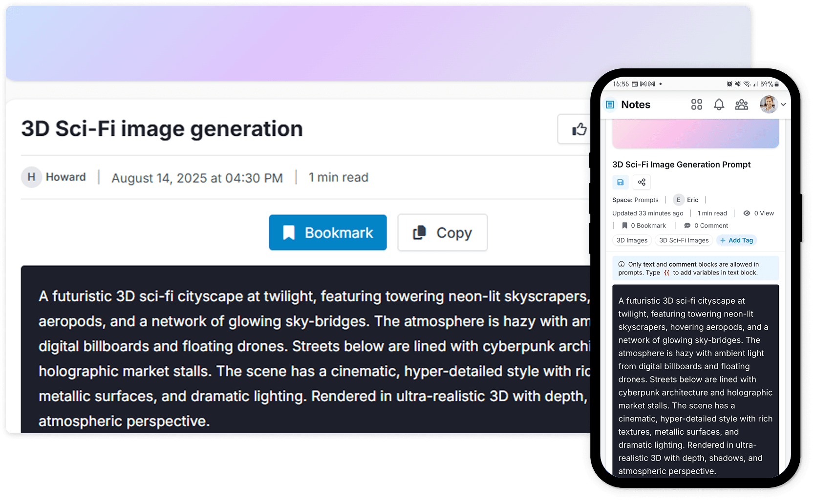Image resolution: width=815 pixels, height=504 pixels.
Task: Click the desktop gradient cover banner
Action: pos(378,43)
